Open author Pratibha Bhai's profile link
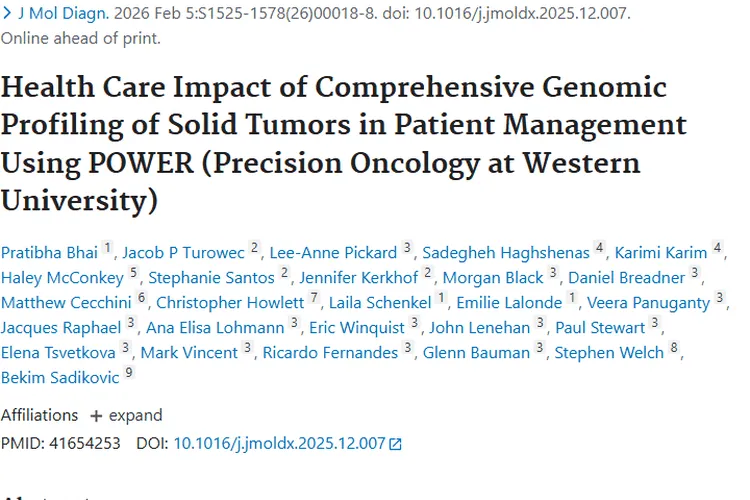 pos(49,252)
